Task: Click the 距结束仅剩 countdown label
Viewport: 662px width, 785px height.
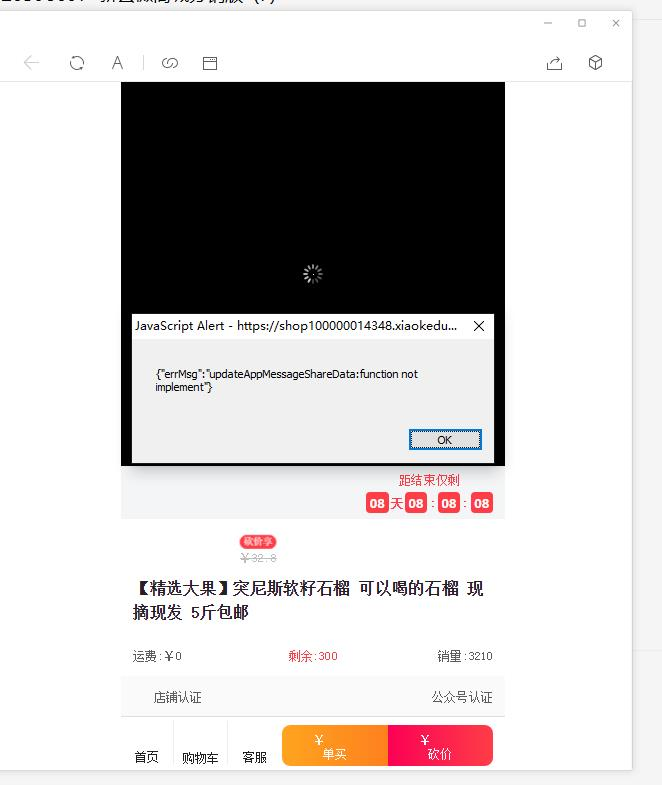Action: point(429,480)
